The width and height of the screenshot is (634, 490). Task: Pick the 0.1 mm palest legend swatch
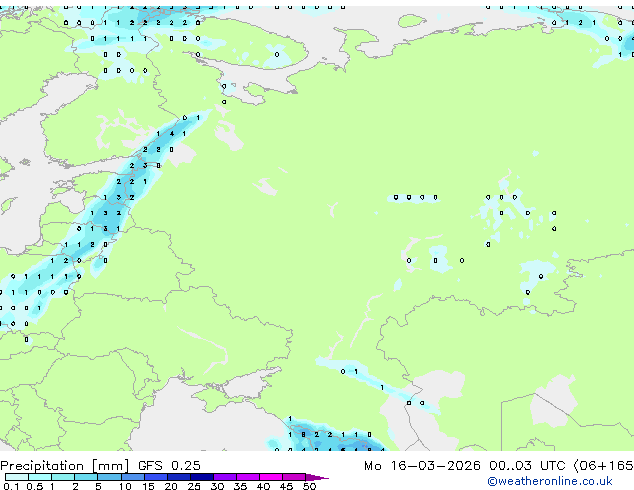coord(17,477)
